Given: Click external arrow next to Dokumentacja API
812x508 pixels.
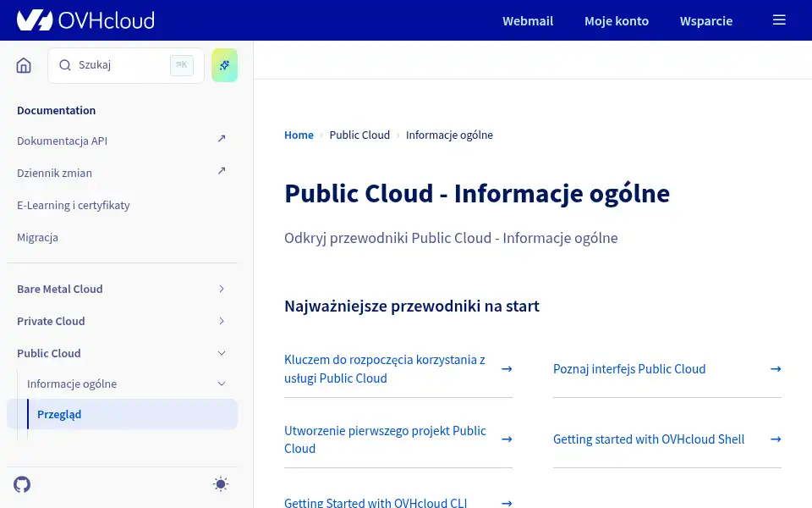Looking at the screenshot, I should 222,138.
